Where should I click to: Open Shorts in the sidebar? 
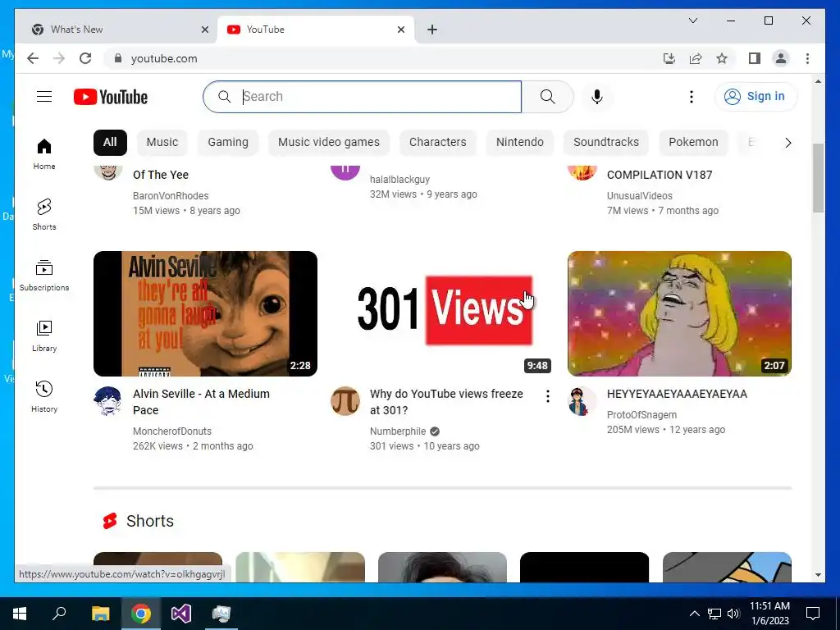[44, 215]
